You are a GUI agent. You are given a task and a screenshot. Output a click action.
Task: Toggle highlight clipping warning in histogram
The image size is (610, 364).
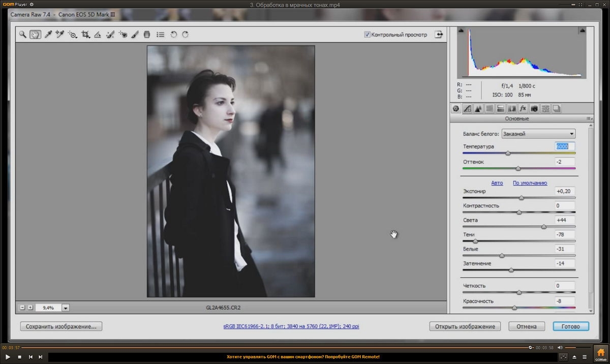coord(582,31)
